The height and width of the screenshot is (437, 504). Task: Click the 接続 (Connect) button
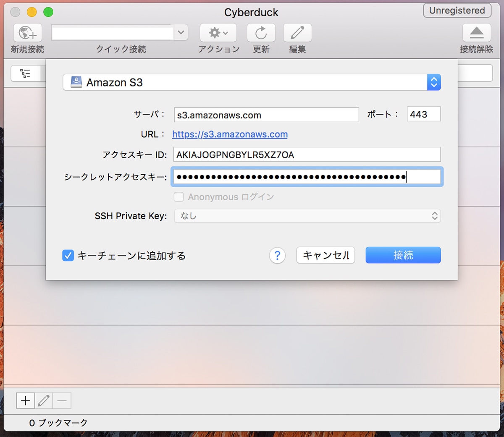tap(403, 255)
